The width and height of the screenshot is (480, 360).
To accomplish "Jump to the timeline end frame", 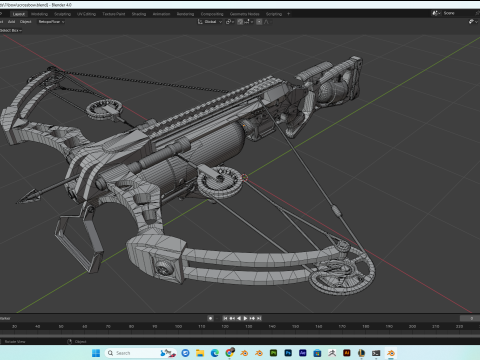I will (x=259, y=318).
